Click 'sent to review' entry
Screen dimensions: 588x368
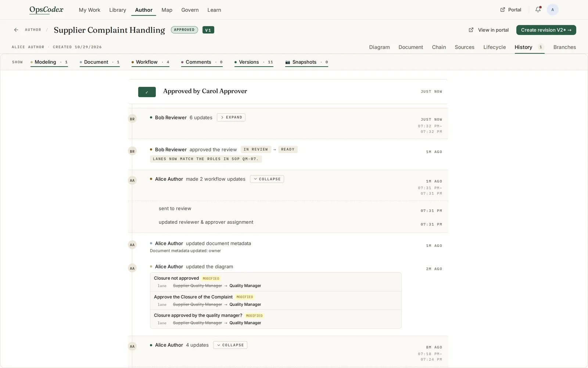point(175,208)
